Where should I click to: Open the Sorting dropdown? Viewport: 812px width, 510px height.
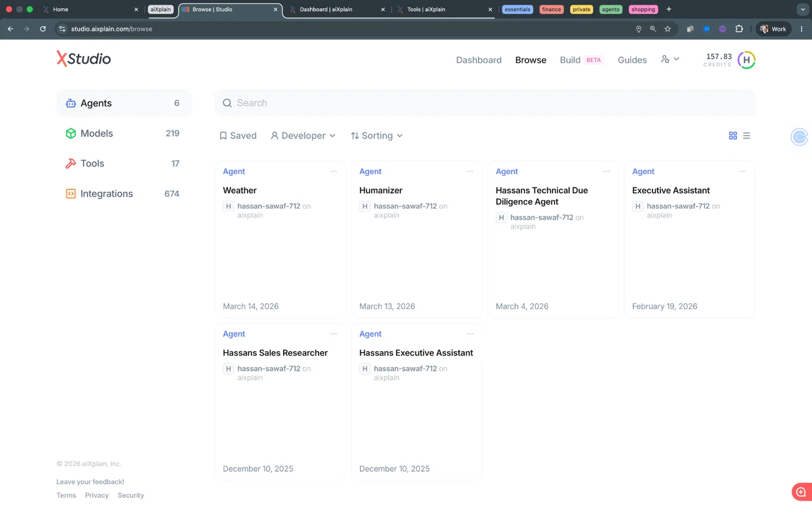click(x=377, y=136)
